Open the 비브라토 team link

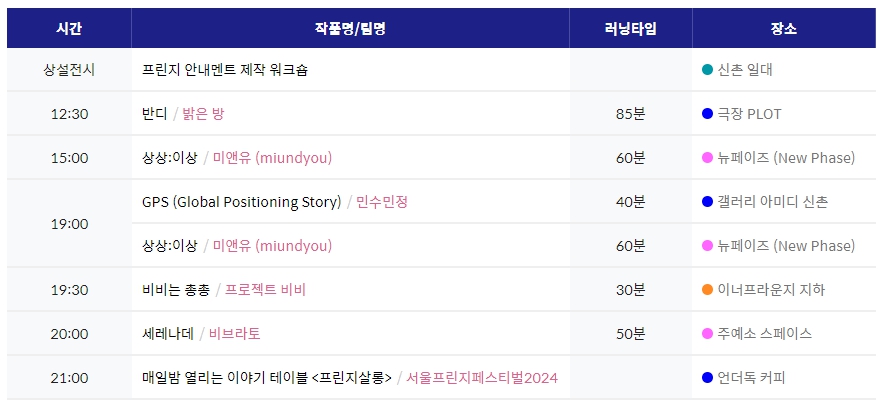pyautogui.click(x=235, y=334)
